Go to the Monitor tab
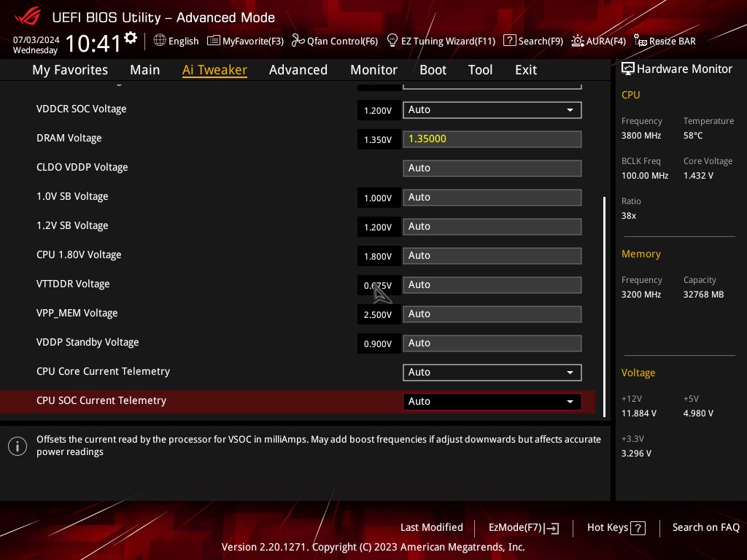 pos(373,70)
